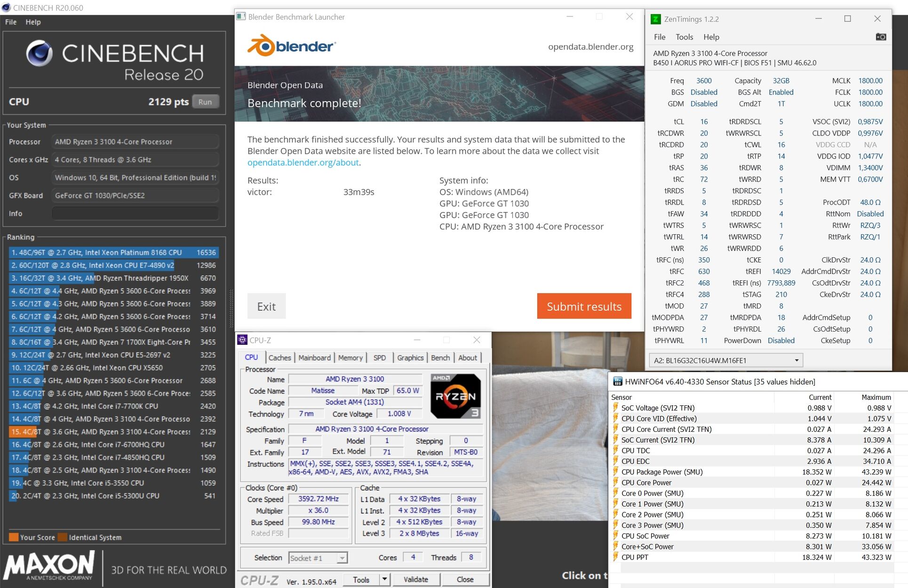The image size is (908, 588).
Task: Switch to CPU-Z Graphics tab
Action: pos(410,358)
